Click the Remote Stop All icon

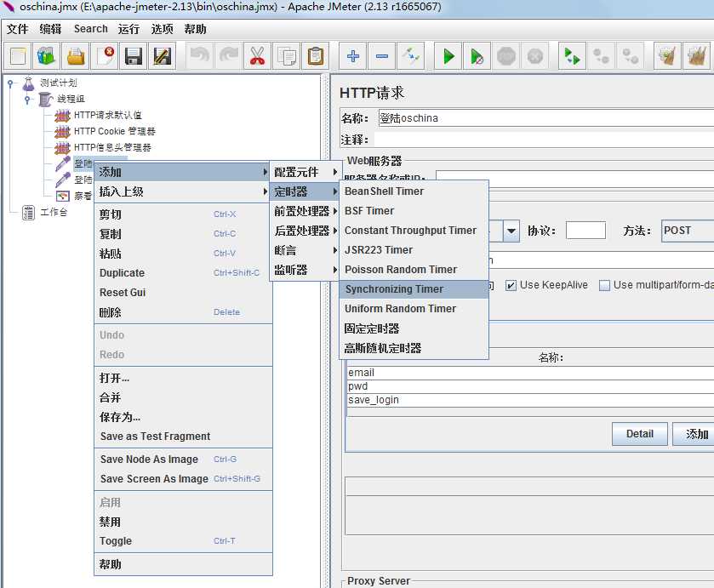coord(601,56)
